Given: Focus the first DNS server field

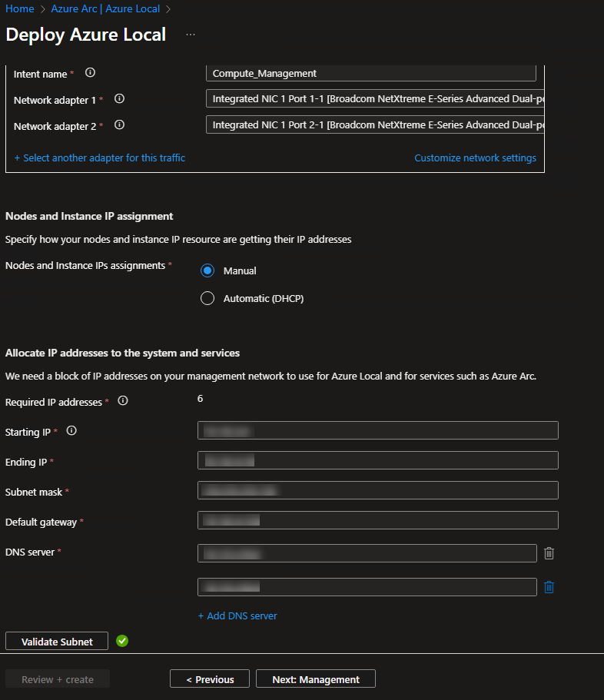Looking at the screenshot, I should [x=367, y=553].
